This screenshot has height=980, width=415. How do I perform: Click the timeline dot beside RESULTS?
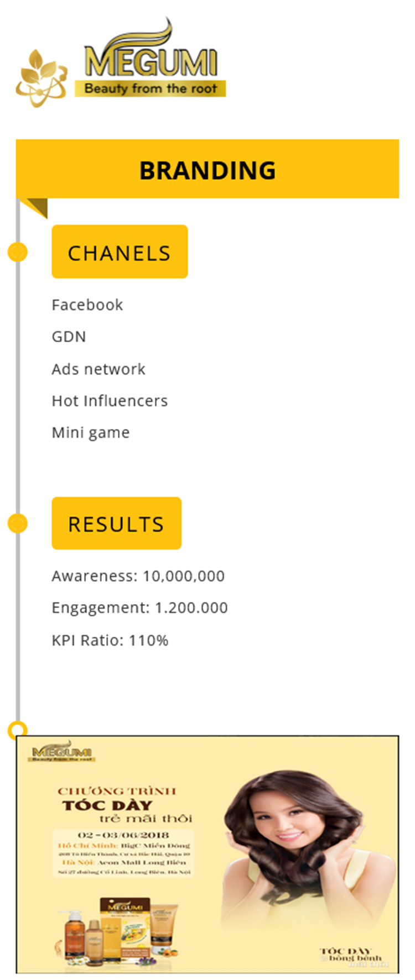pyautogui.click(x=17, y=523)
